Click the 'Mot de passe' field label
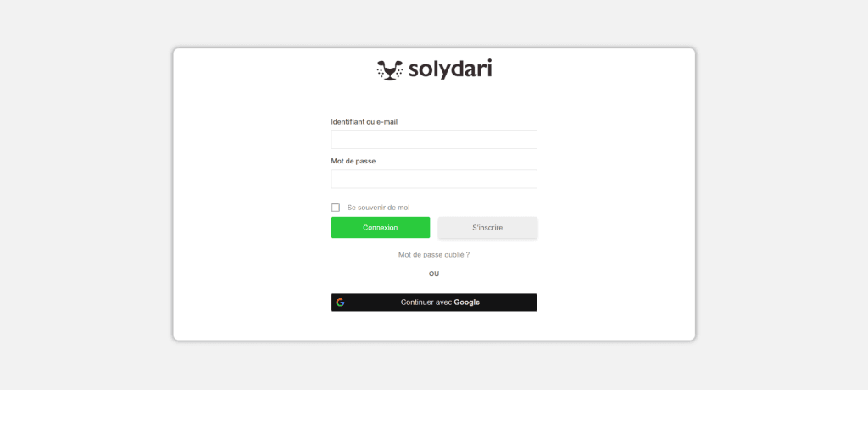The height and width of the screenshot is (432, 868). [353, 161]
